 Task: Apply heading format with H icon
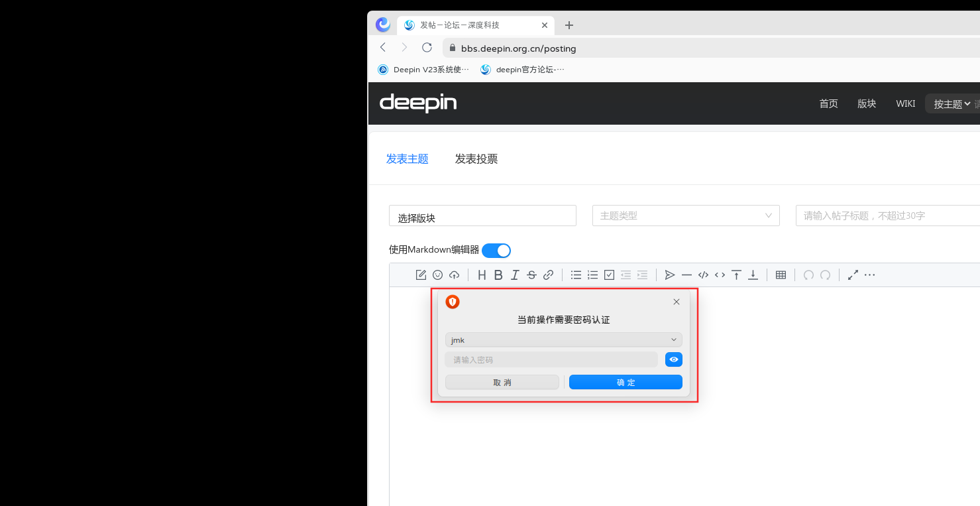pos(482,275)
